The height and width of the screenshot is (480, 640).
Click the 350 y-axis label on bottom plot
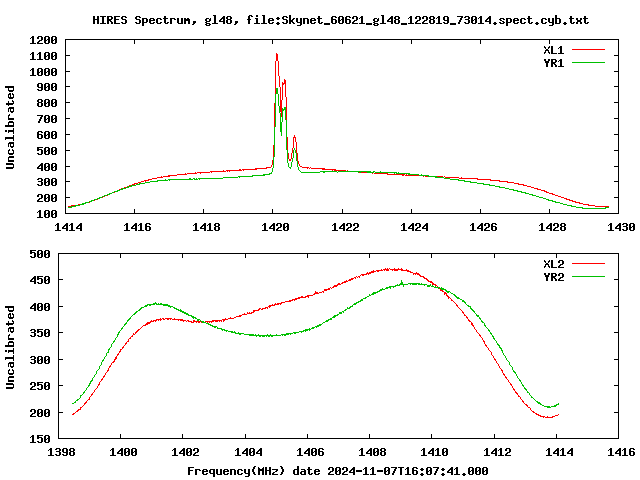coord(40,333)
